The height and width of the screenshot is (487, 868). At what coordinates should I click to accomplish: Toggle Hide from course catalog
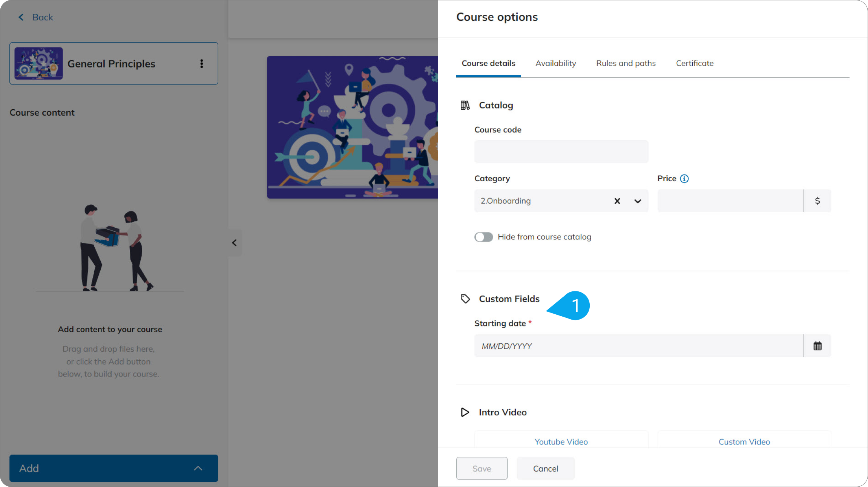(484, 237)
